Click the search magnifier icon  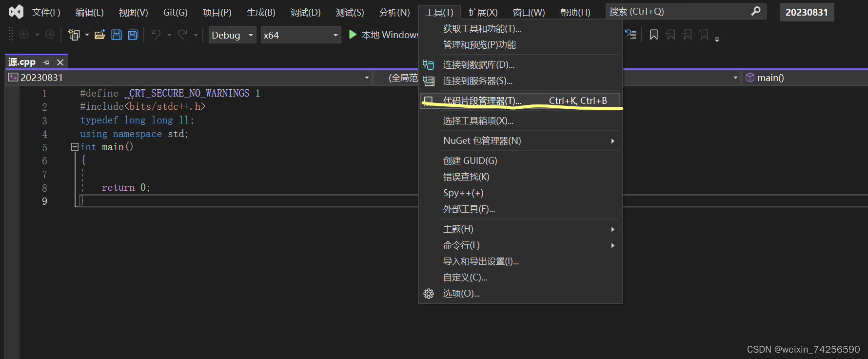pos(756,11)
